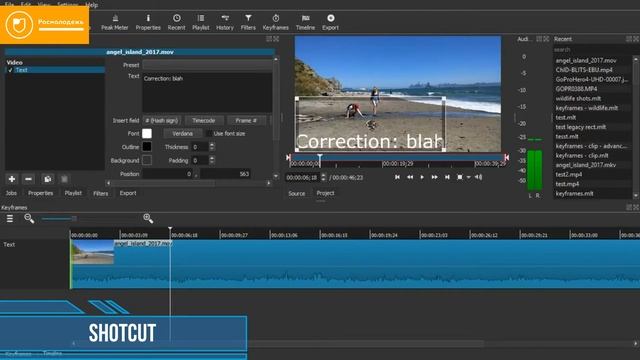Insert the # (Hash sign) field
Viewport: 640px width, 360px height.
[x=162, y=120]
